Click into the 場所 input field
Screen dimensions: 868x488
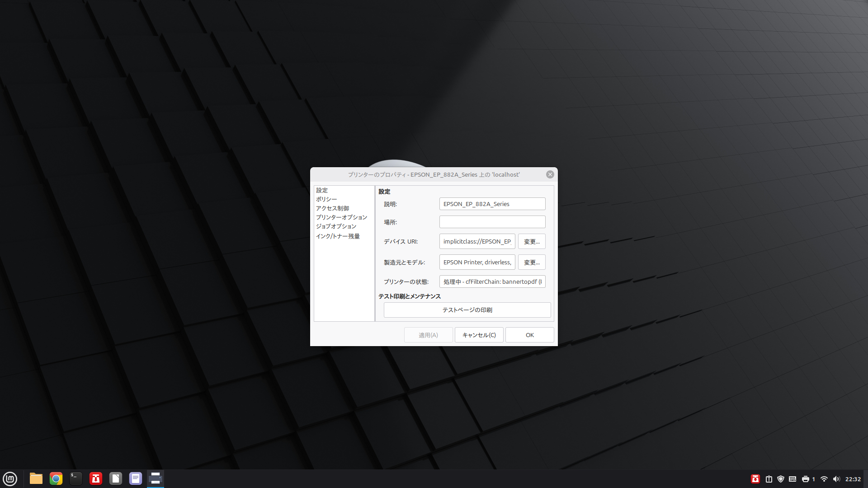click(492, 222)
